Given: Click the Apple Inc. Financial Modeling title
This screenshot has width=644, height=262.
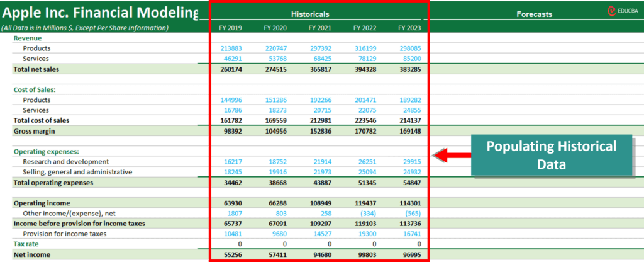Looking at the screenshot, I should pos(100,13).
